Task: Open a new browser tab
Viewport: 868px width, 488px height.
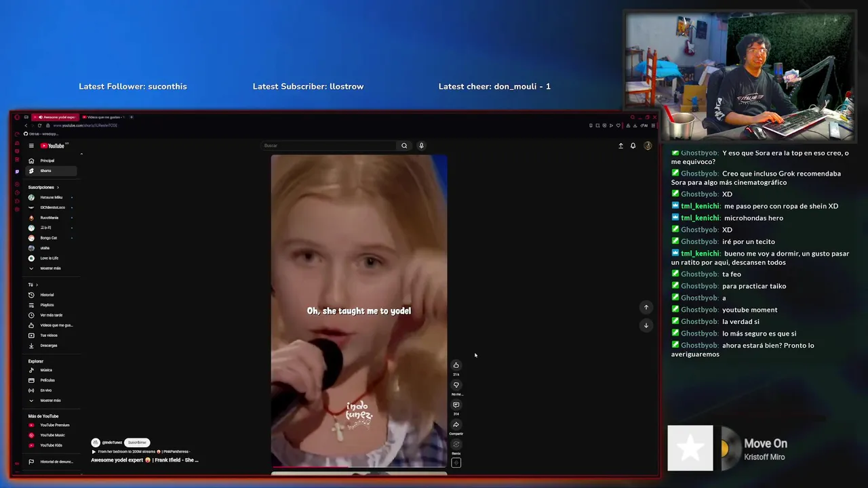Action: tap(132, 117)
